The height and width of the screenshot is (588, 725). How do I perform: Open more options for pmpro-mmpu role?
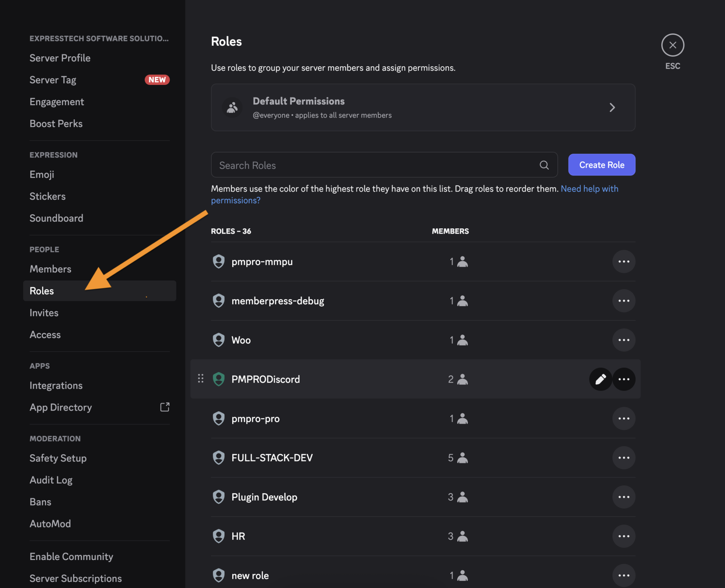(624, 261)
